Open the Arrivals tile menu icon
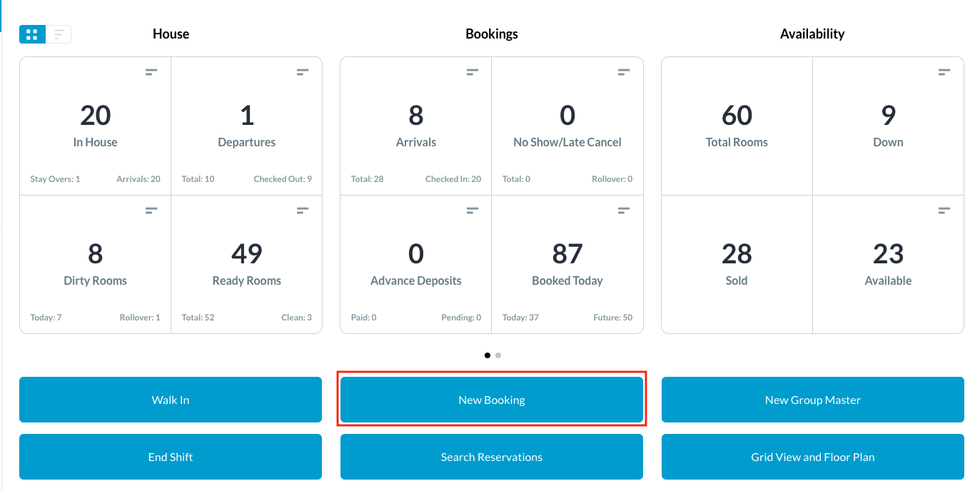Image resolution: width=980 pixels, height=491 pixels. point(473,72)
